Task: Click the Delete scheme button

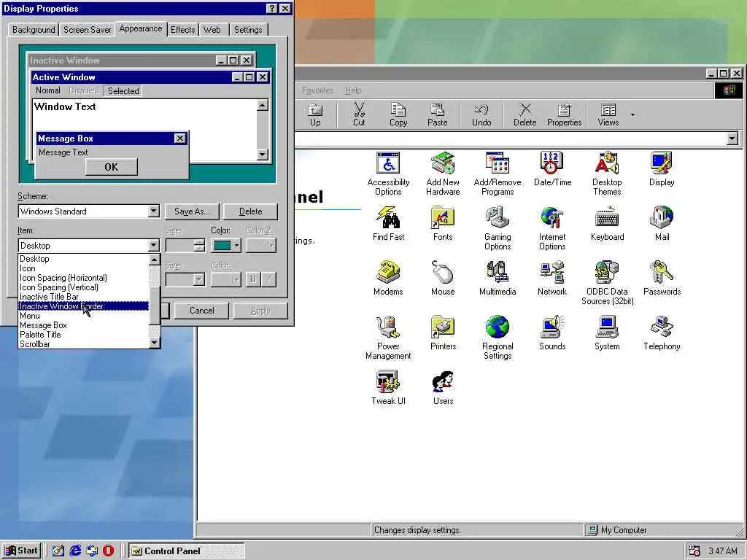Action: (251, 211)
